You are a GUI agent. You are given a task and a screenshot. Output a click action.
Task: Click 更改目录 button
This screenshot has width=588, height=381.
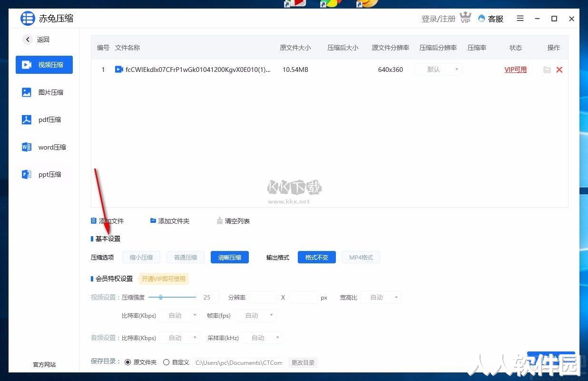point(303,362)
